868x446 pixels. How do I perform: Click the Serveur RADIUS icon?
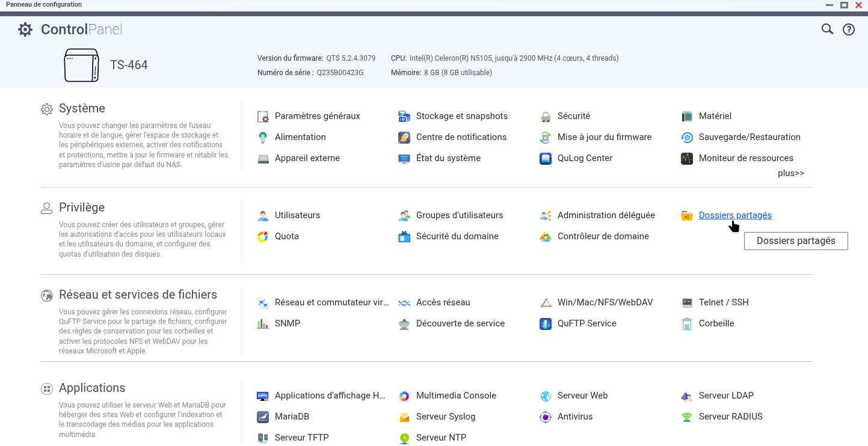tap(687, 417)
